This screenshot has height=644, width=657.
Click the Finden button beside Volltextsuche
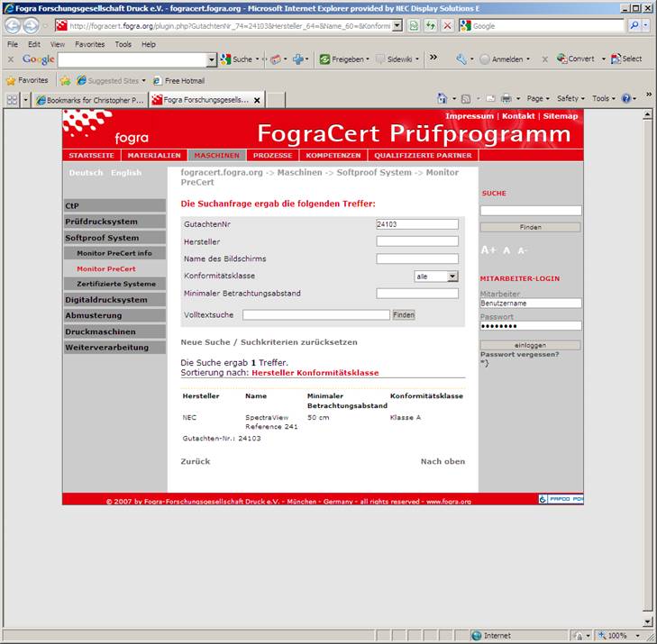coord(404,315)
